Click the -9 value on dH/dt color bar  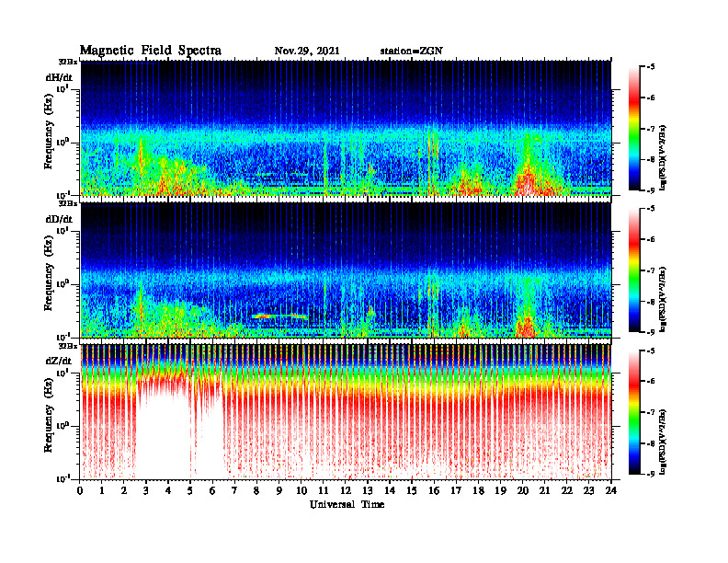[651, 190]
